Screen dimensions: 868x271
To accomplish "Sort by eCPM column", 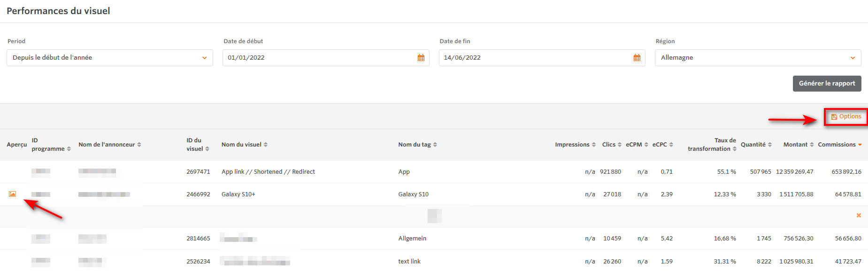I will tap(637, 145).
